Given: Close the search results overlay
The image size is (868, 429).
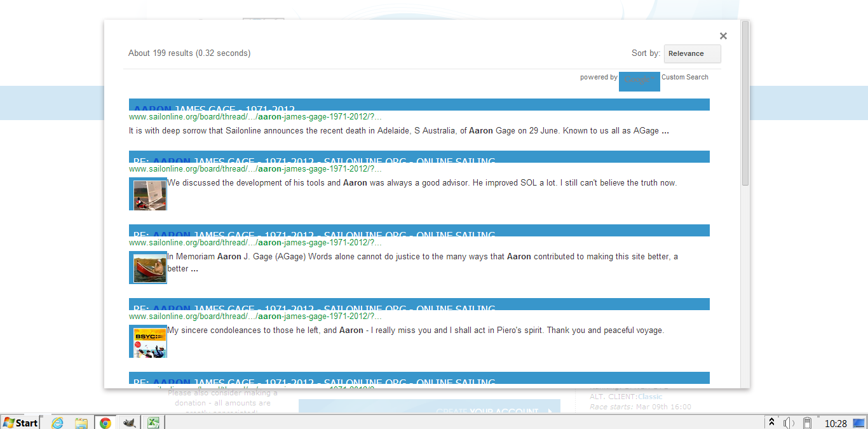Looking at the screenshot, I should click(723, 36).
